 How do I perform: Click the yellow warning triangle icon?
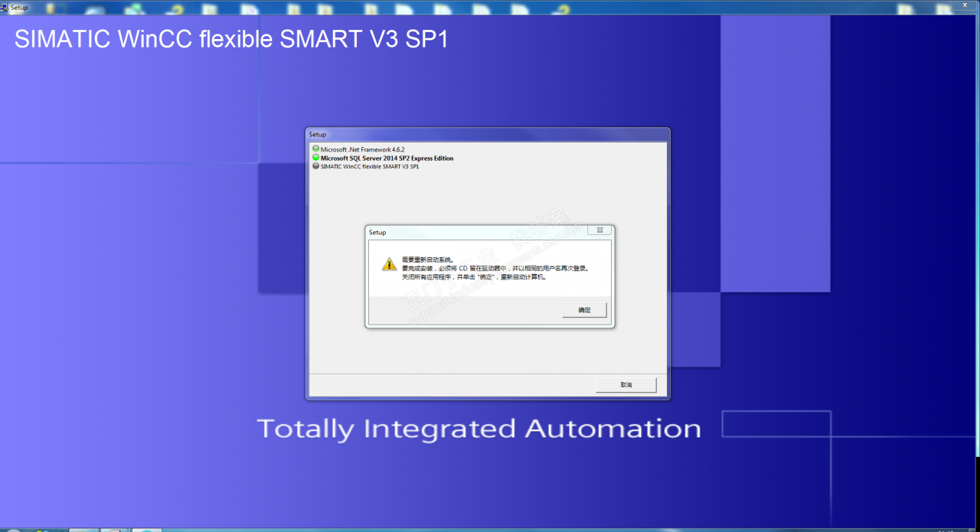pos(390,264)
